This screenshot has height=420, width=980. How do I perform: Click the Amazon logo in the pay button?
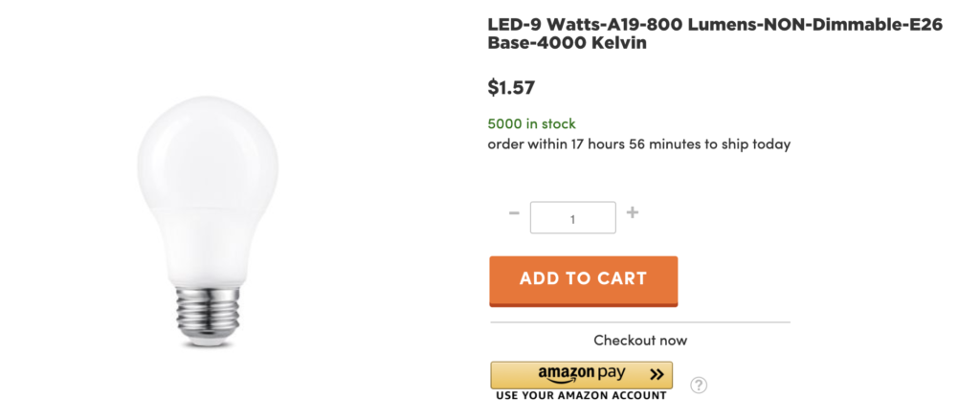(x=567, y=374)
